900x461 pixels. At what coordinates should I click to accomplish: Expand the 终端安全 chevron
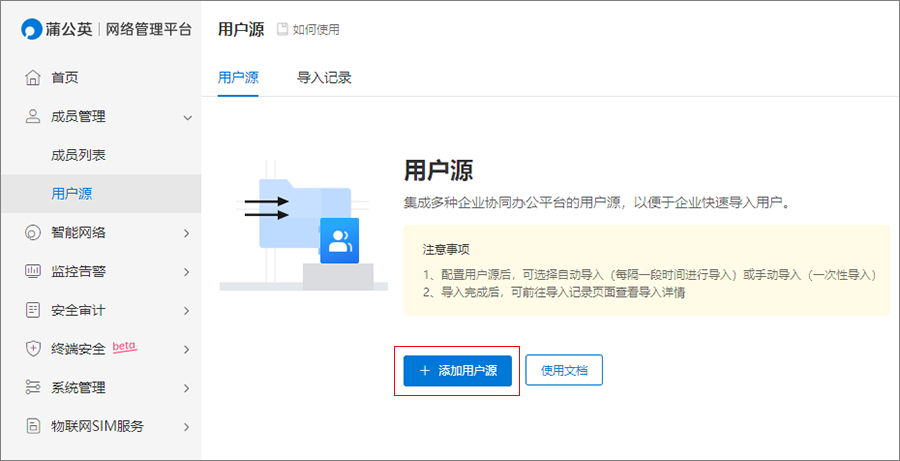[187, 350]
